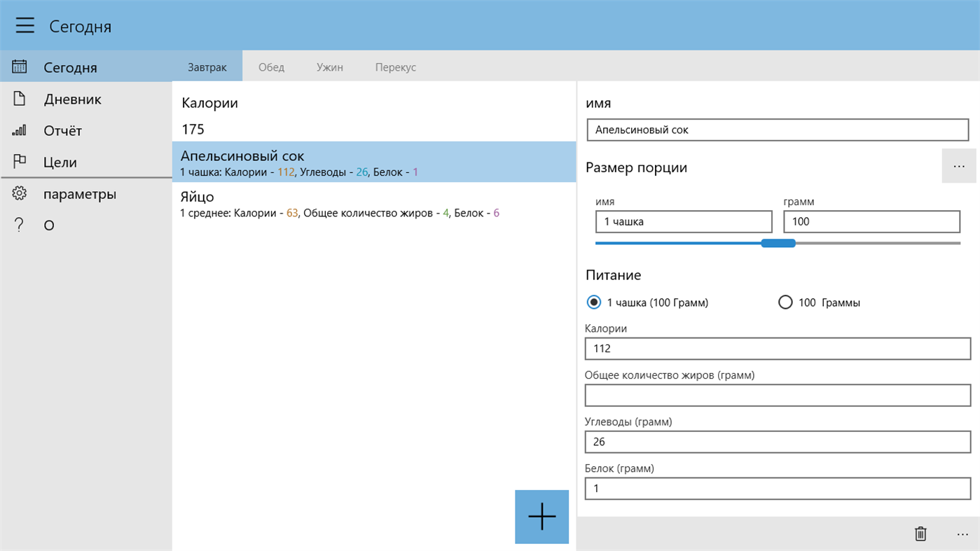Click the portion size slider thumb

[x=778, y=243]
